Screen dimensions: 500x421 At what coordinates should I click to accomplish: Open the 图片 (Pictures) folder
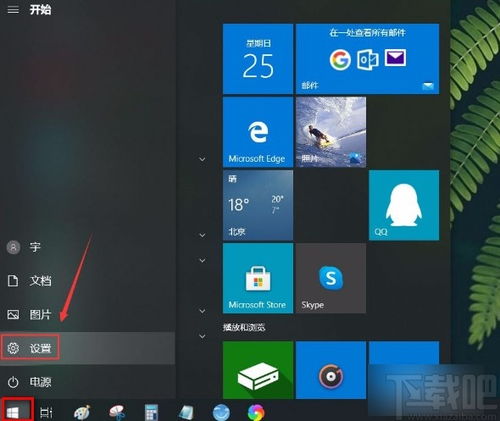pyautogui.click(x=87, y=314)
